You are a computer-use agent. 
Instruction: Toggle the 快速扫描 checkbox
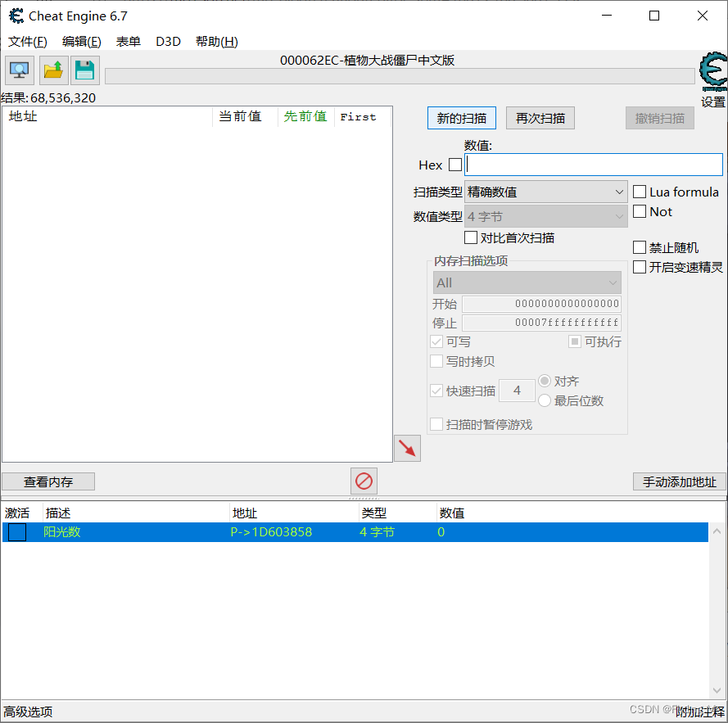(436, 391)
